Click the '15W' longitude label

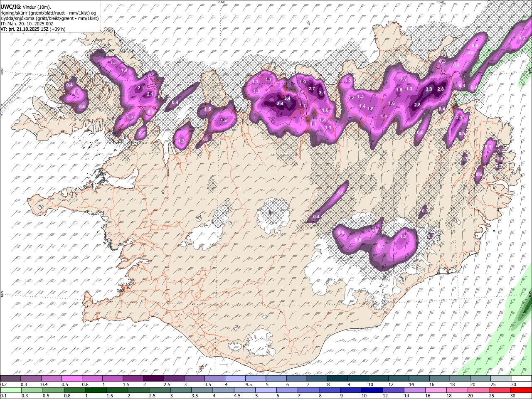(x=440, y=2)
